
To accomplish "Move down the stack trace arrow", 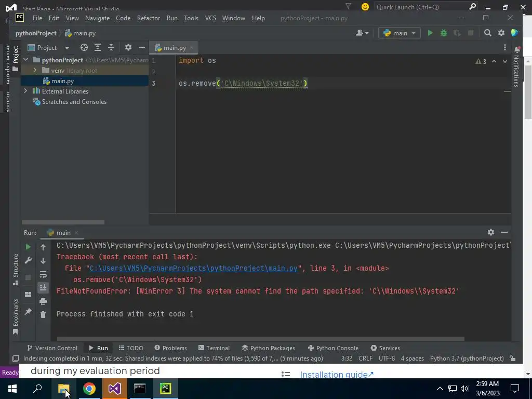I will 43,261.
